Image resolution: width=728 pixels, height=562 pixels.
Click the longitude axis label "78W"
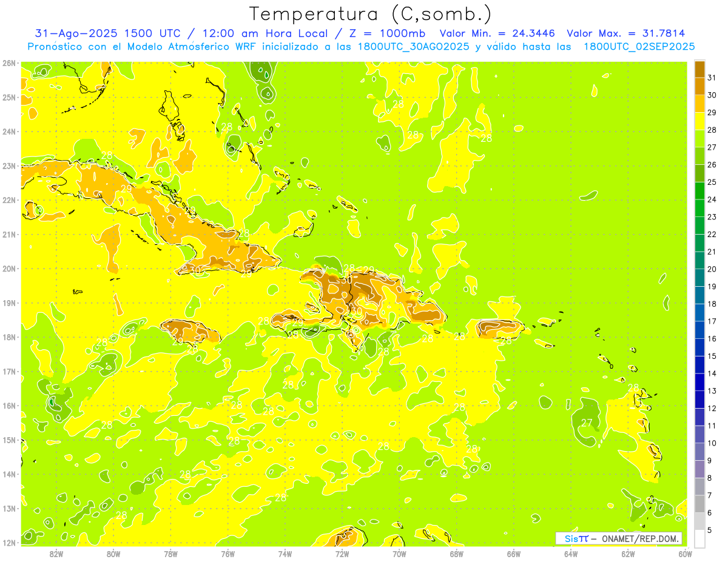170,554
